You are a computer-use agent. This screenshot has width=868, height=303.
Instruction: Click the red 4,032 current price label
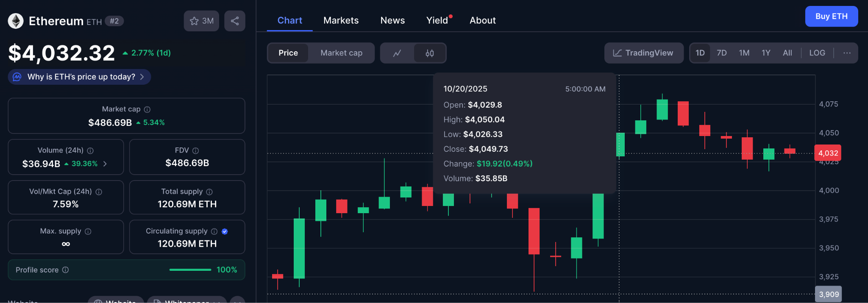click(828, 153)
